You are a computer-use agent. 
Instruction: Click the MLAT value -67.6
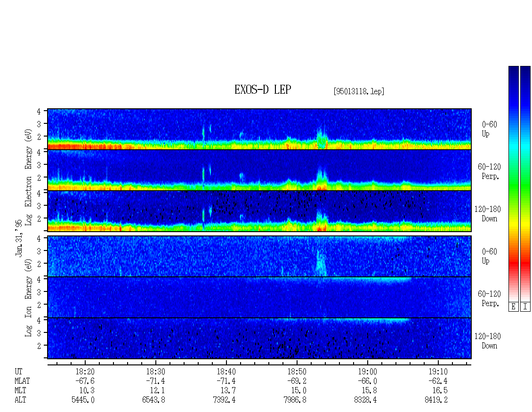85,381
